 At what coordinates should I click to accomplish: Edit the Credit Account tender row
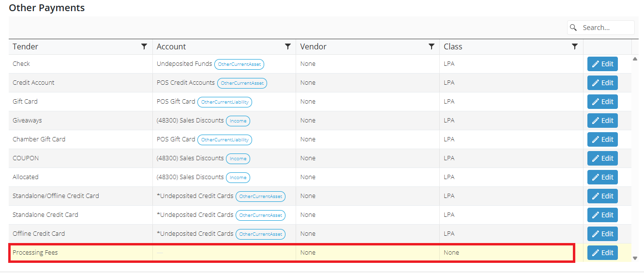point(602,83)
